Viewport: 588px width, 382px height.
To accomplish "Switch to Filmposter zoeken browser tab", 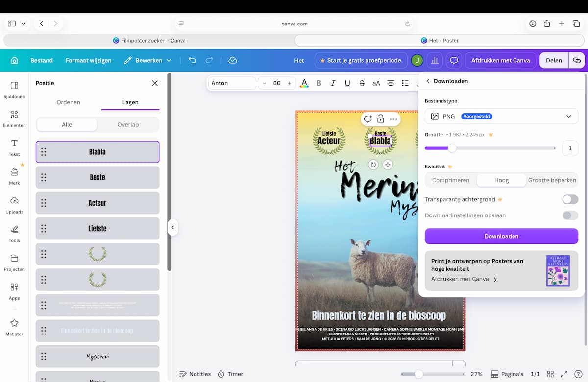I will (149, 40).
